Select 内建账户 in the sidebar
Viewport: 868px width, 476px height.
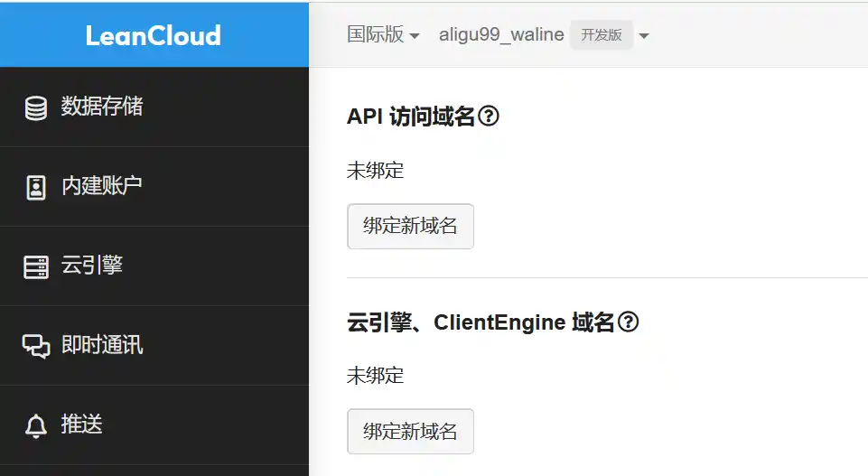click(x=101, y=187)
